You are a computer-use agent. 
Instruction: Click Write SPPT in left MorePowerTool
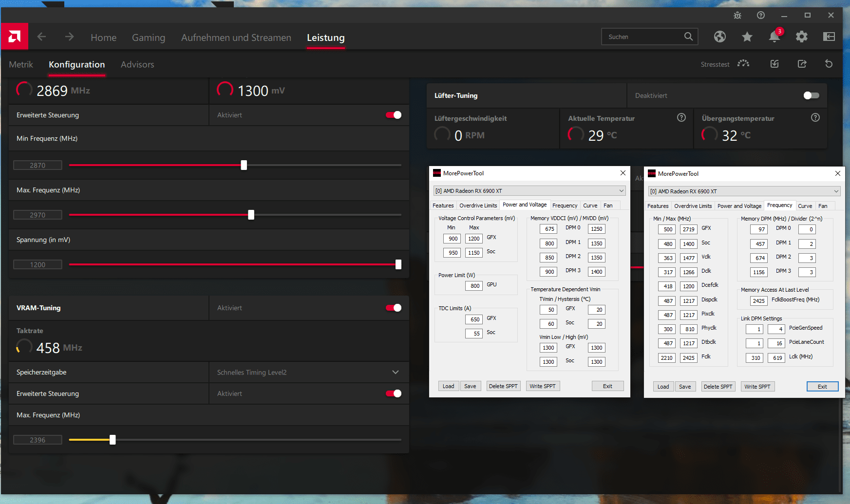click(543, 386)
